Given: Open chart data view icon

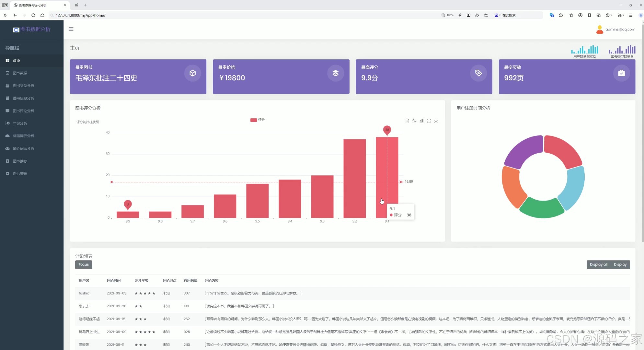Looking at the screenshot, I should pyautogui.click(x=407, y=121).
